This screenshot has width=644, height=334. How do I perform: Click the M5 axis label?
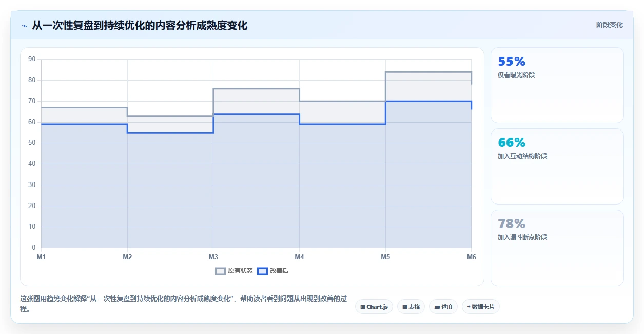pos(385,257)
